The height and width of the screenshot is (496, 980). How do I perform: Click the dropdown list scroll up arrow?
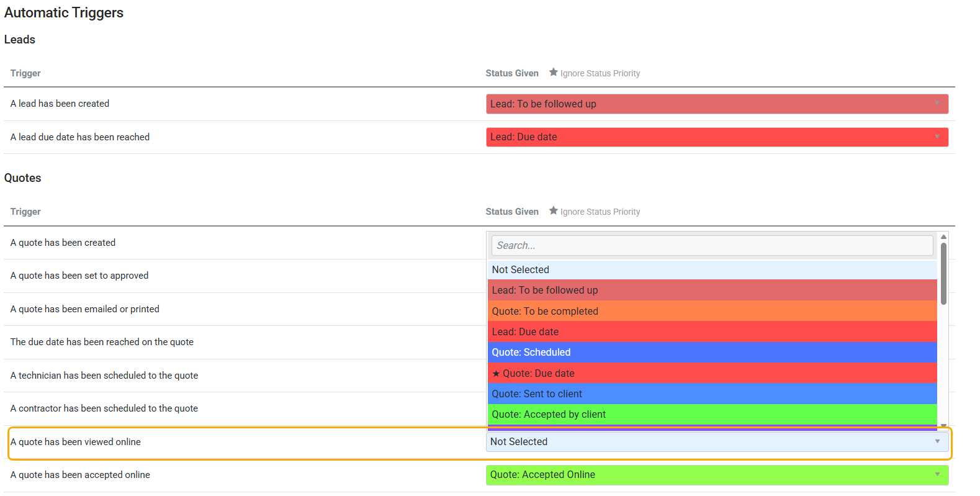pos(943,237)
